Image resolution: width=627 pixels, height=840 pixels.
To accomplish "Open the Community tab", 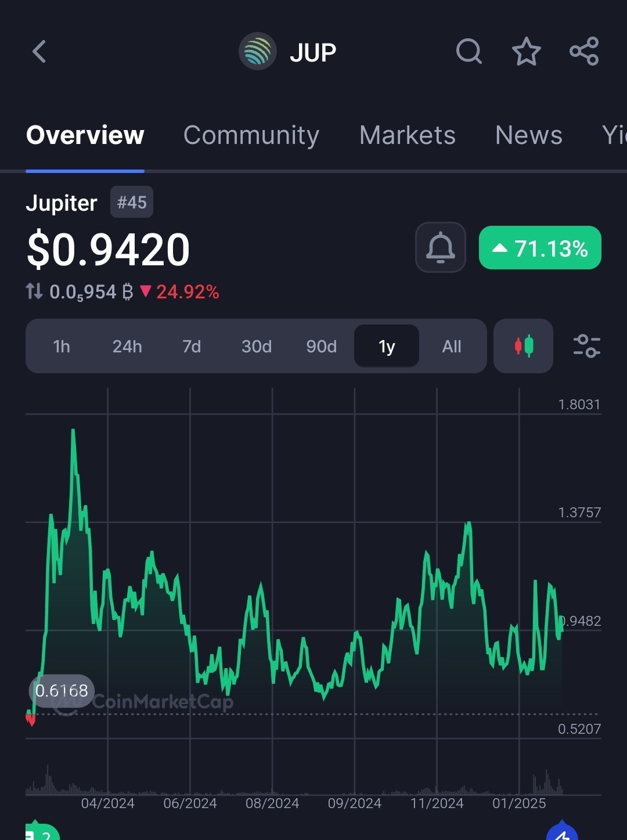I will pyautogui.click(x=251, y=135).
